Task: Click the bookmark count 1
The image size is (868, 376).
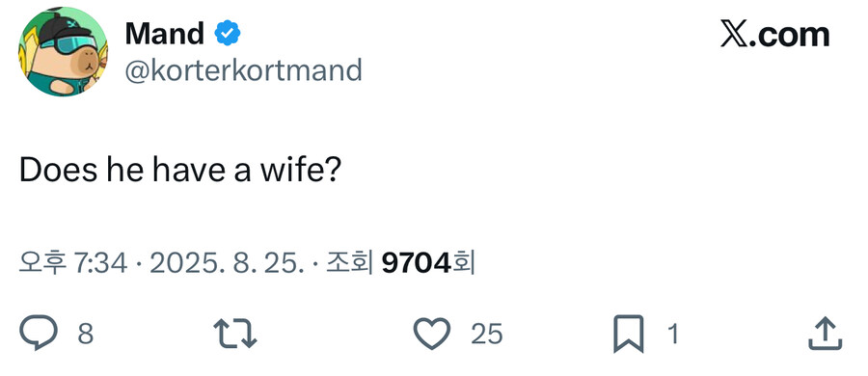Action: [672, 334]
